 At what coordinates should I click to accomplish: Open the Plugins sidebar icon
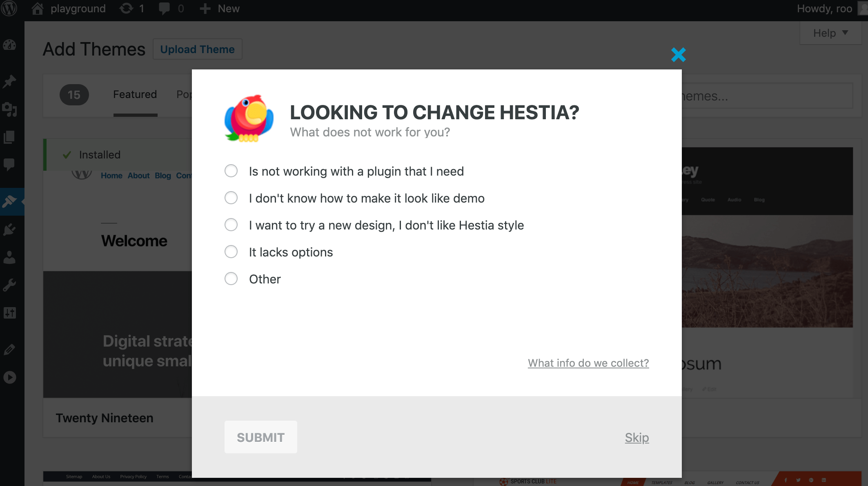point(9,230)
